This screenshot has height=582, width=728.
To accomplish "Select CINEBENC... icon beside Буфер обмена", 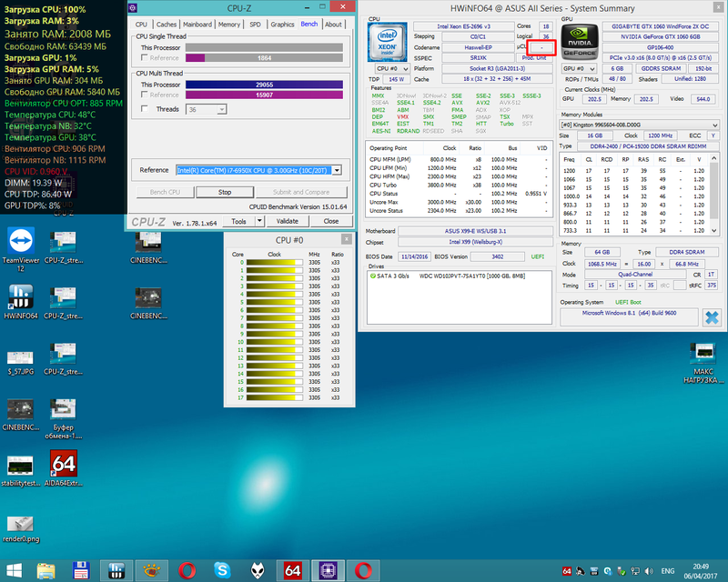I will click(x=20, y=414).
